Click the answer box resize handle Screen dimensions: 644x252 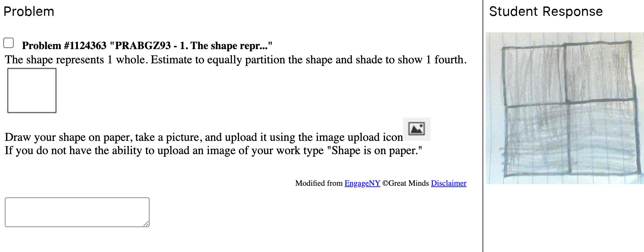tap(146, 224)
